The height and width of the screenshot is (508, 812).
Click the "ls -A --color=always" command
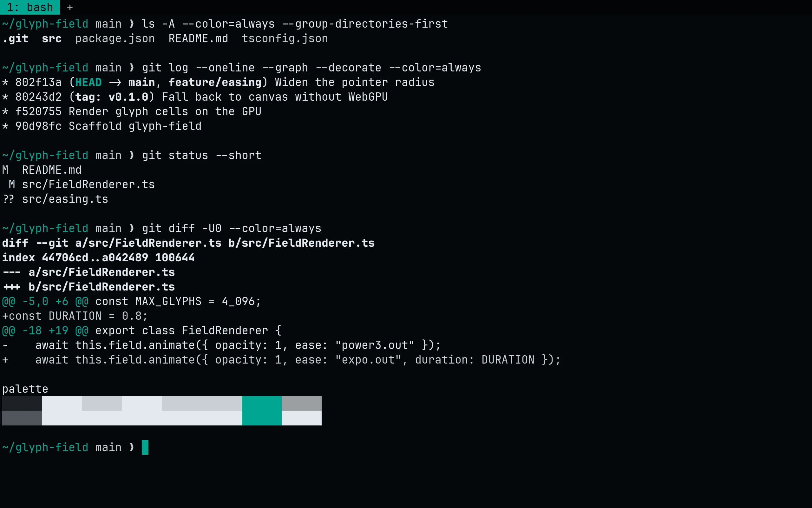295,24
